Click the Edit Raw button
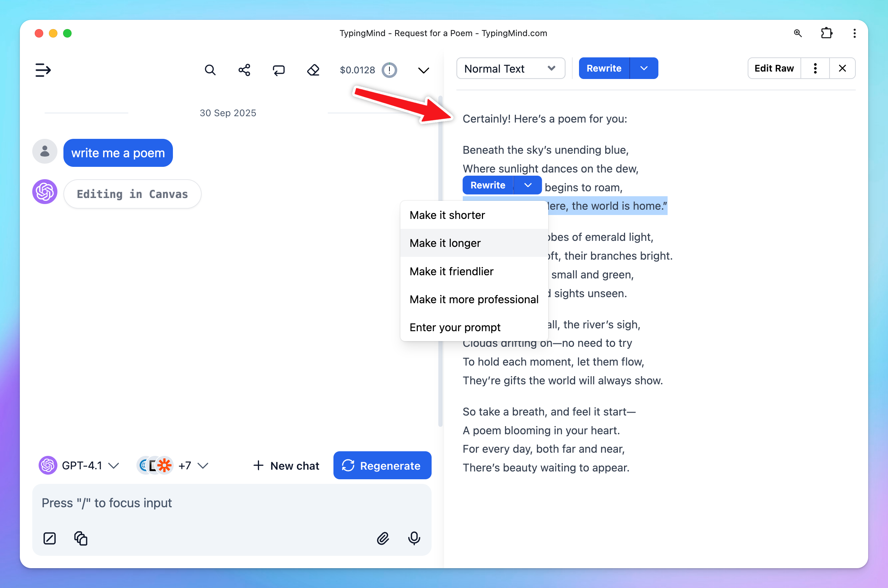 click(x=774, y=69)
